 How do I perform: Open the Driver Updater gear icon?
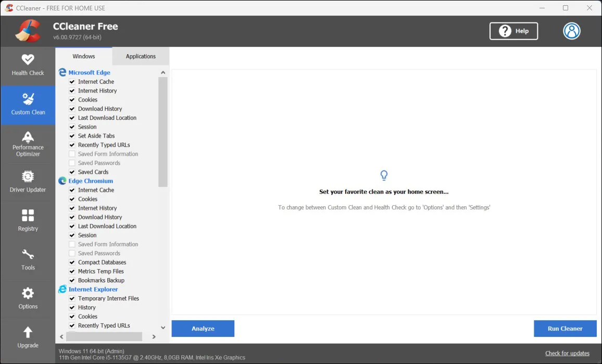28,177
